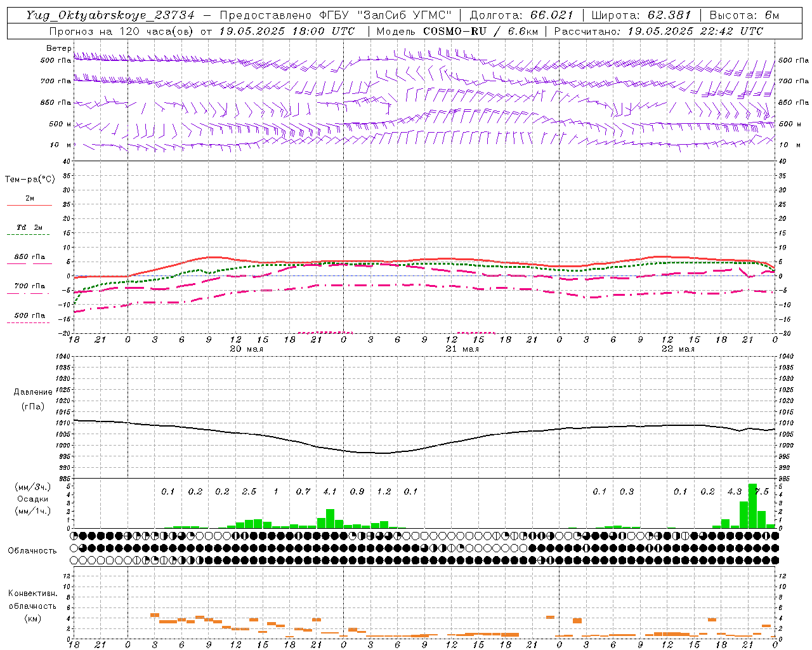The width and height of the screenshot is (812, 650).
Task: Select the 0.7 precipitation value
Action: coord(303,492)
